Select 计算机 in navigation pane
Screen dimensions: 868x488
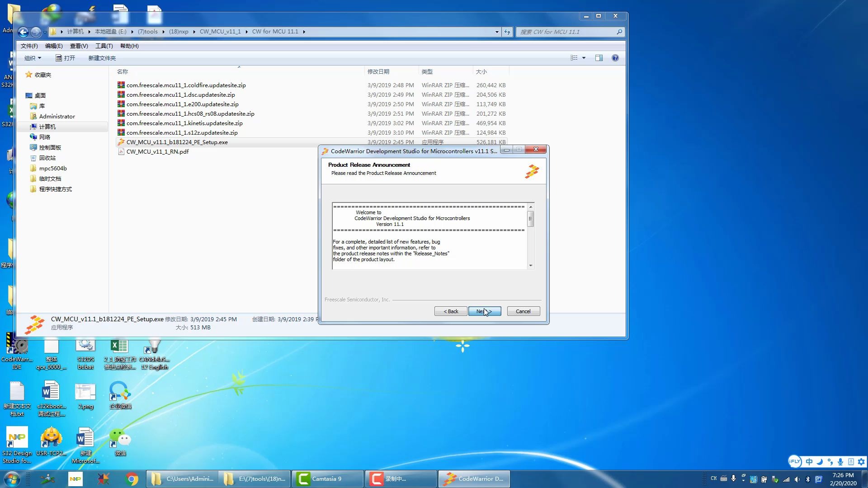point(47,127)
